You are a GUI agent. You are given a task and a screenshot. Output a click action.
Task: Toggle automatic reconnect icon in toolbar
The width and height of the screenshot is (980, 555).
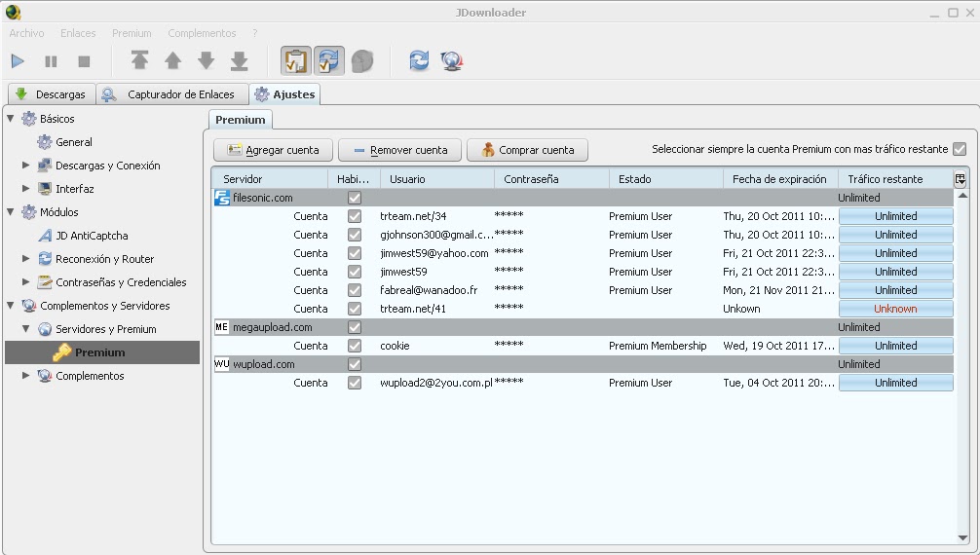click(x=328, y=60)
